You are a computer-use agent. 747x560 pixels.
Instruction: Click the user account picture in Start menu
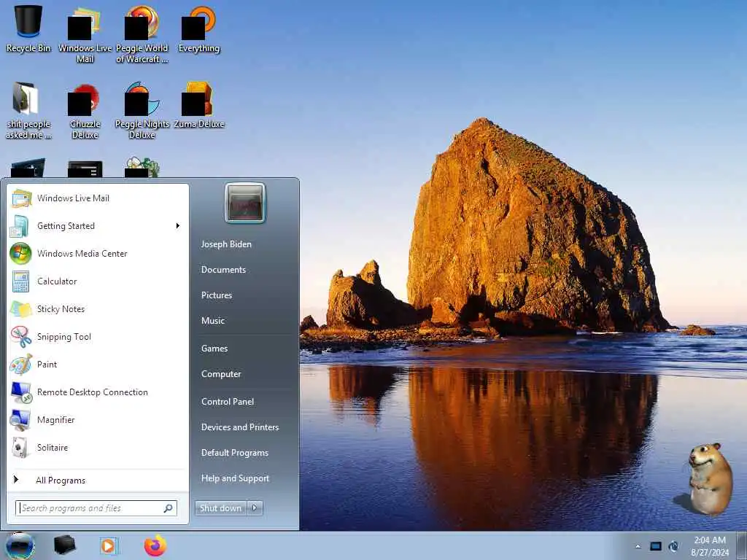pos(245,203)
